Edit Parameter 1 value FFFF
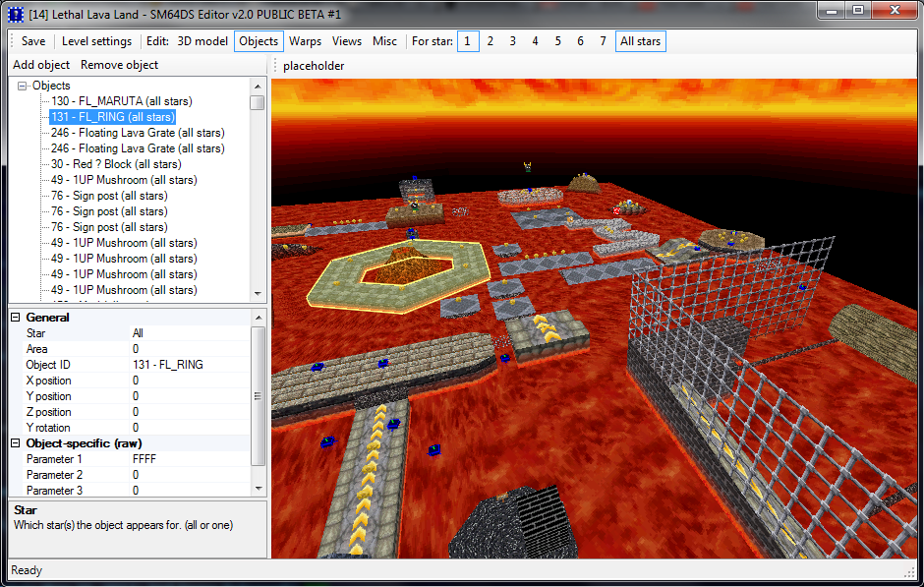The width and height of the screenshot is (924, 587). (x=190, y=459)
